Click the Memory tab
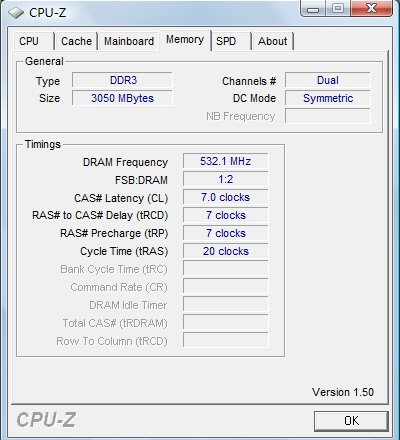Screen dimensions: 400x440 click(185, 40)
